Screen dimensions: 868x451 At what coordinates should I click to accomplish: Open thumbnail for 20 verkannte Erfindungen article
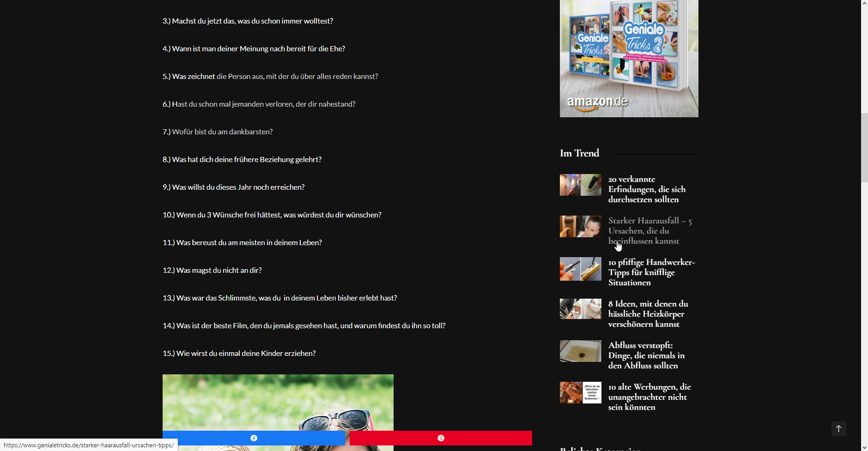point(580,185)
